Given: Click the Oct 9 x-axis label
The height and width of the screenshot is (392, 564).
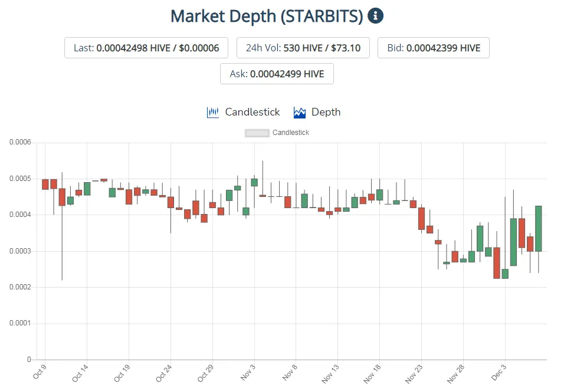Looking at the screenshot, I should [x=39, y=371].
